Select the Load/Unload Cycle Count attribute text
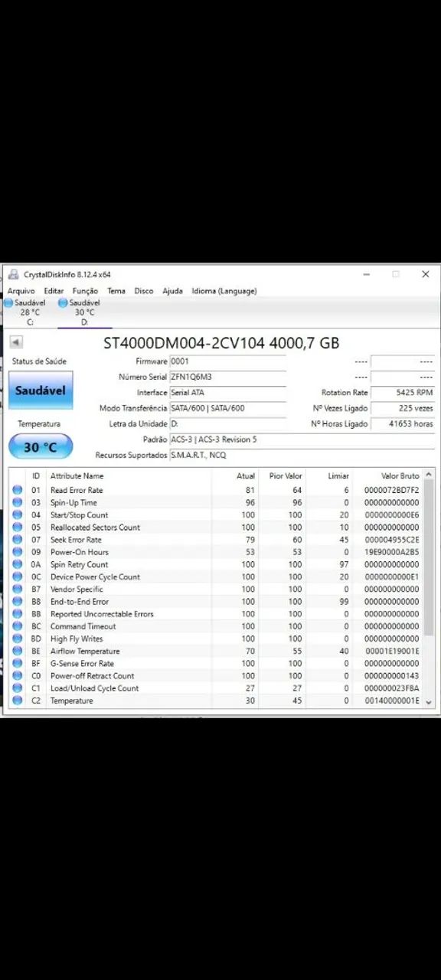441x980 pixels. (94, 688)
